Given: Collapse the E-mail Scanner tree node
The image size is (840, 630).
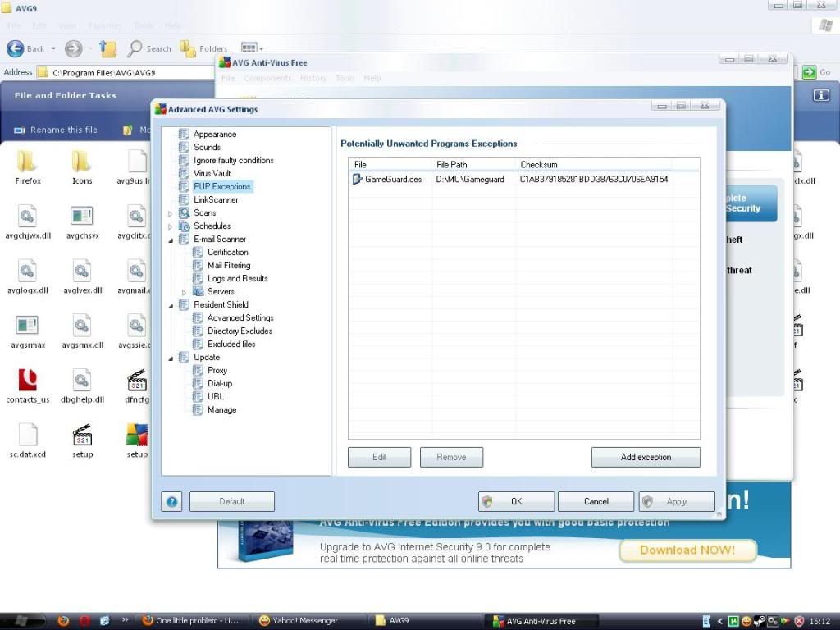Looking at the screenshot, I should (171, 240).
